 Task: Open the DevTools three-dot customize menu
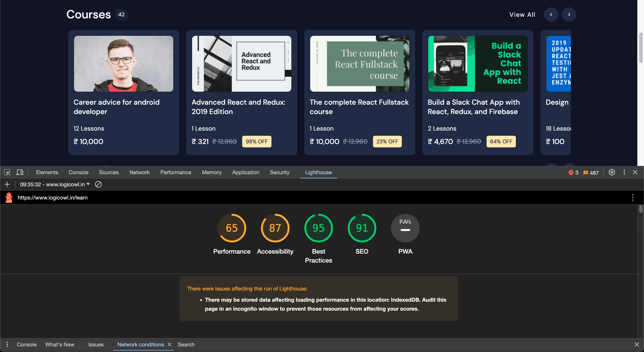coord(624,172)
